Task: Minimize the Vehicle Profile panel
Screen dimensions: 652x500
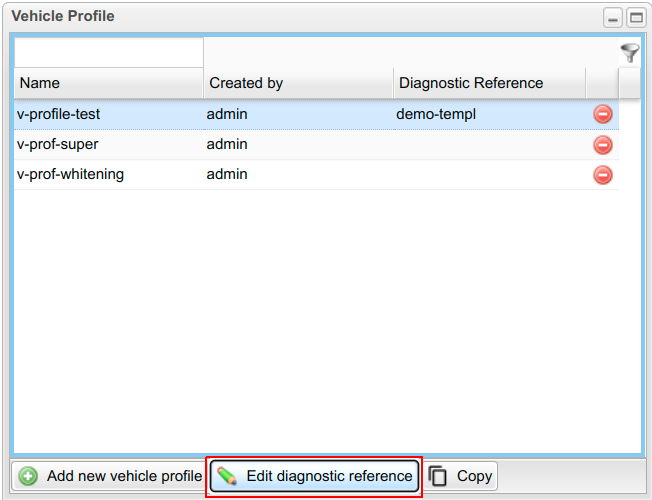Action: (x=613, y=17)
